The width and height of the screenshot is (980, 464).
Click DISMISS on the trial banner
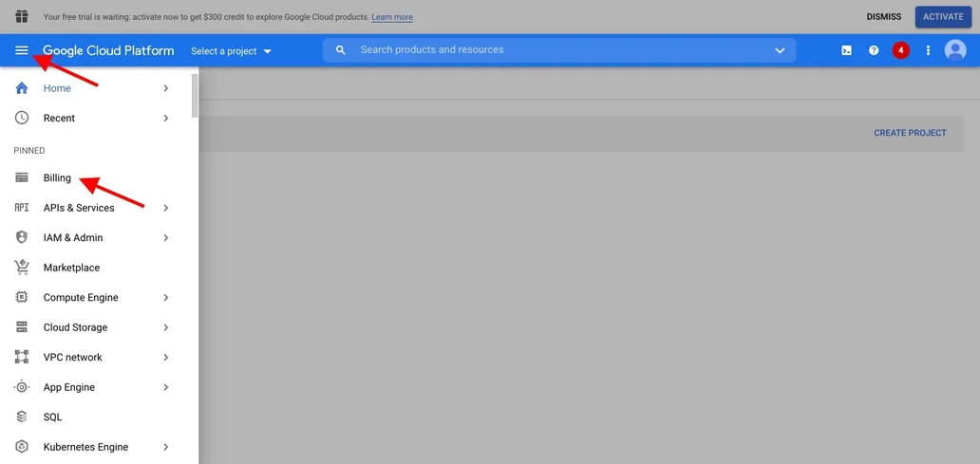click(x=884, y=17)
